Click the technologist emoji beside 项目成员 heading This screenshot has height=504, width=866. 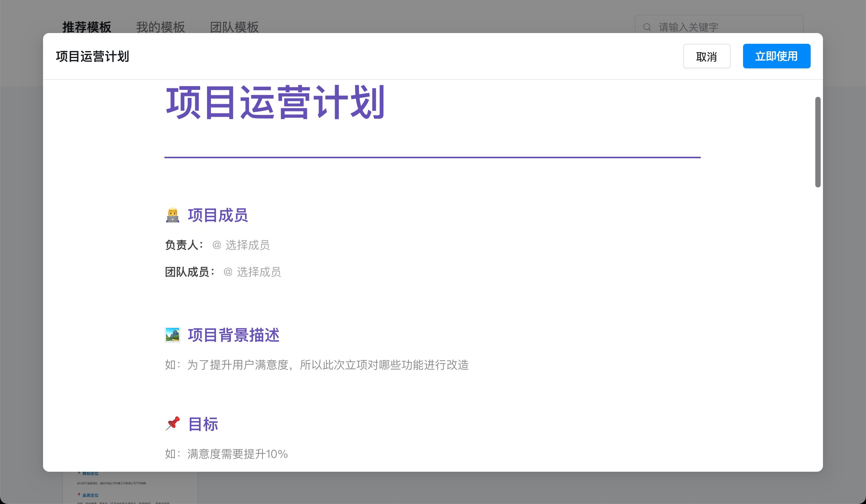click(x=173, y=216)
